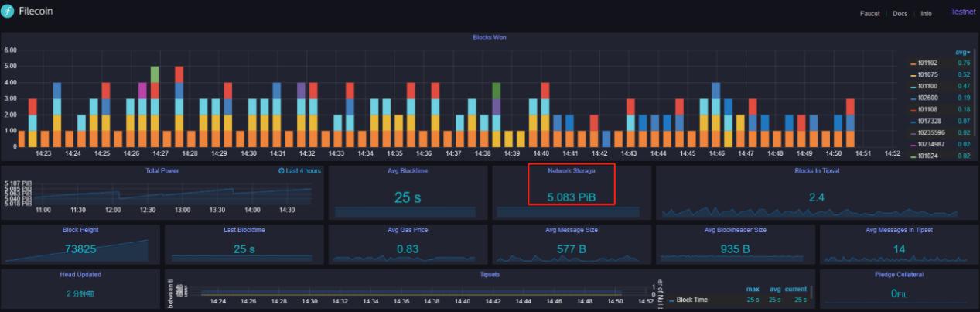
Task: Click the cyan color swatch beside t01100
Action: (x=913, y=87)
